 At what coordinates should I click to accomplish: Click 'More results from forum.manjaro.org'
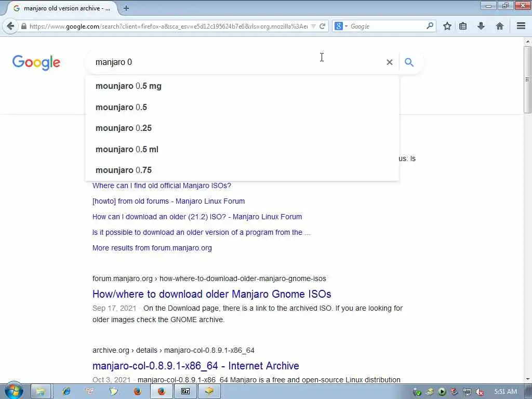click(152, 248)
